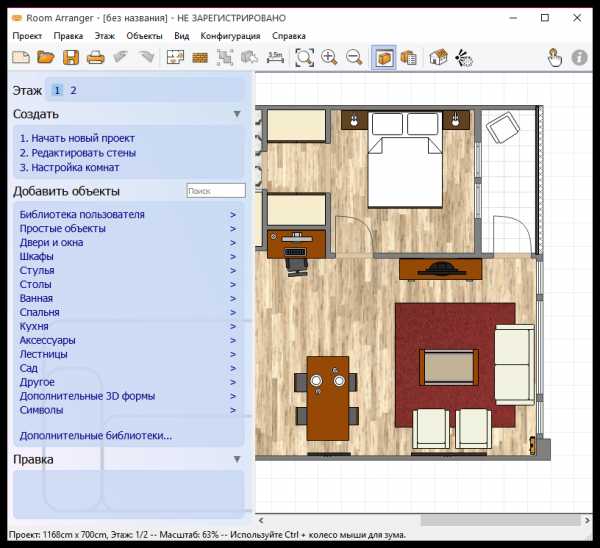The image size is (600, 548).
Task: Click the New project icon
Action: (x=21, y=58)
